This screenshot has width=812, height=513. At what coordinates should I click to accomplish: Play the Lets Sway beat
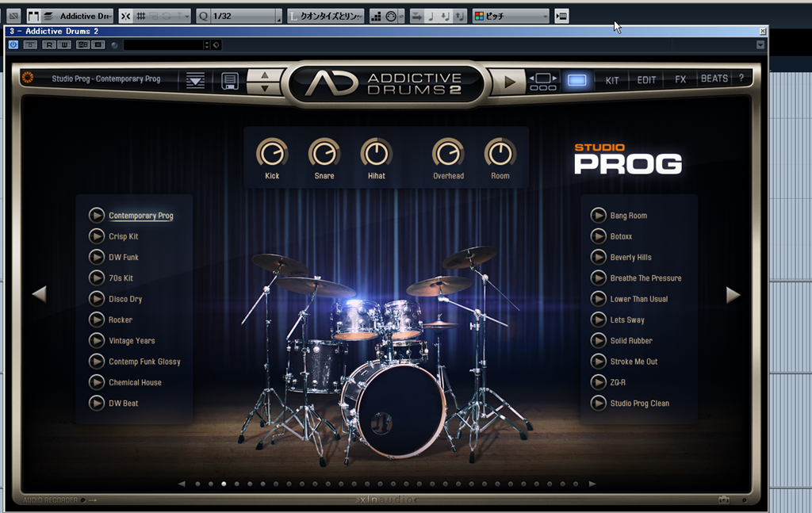598,320
